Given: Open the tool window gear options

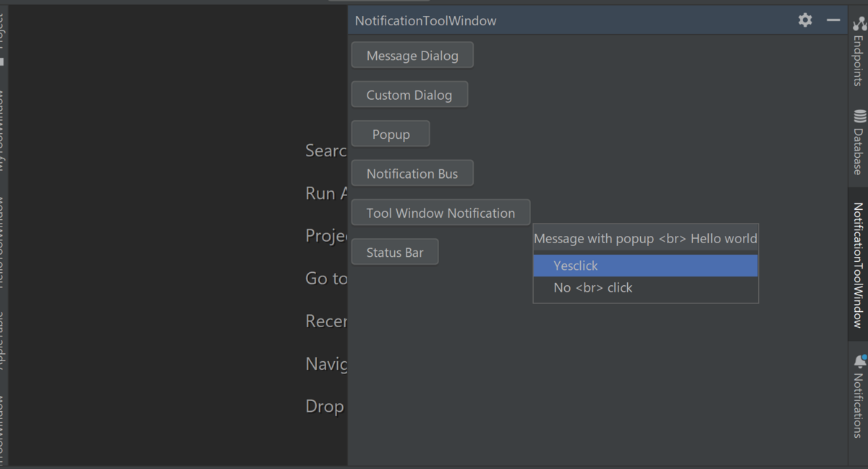Looking at the screenshot, I should point(805,20).
